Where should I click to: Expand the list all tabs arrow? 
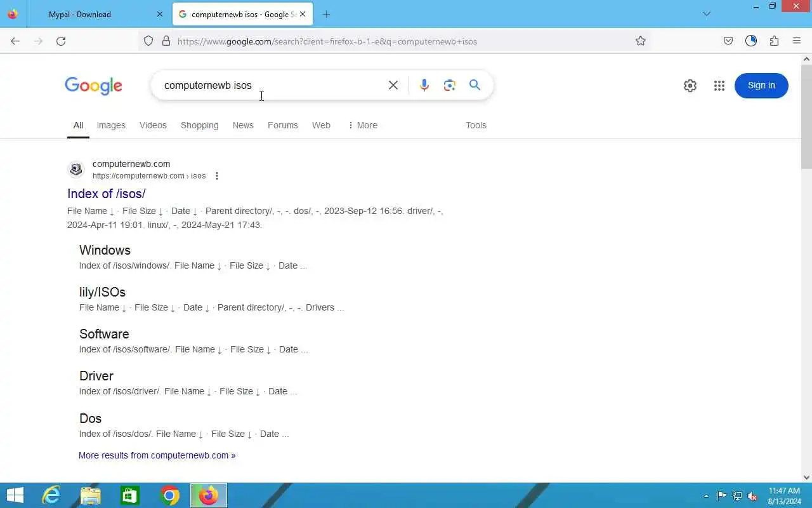coord(707,14)
